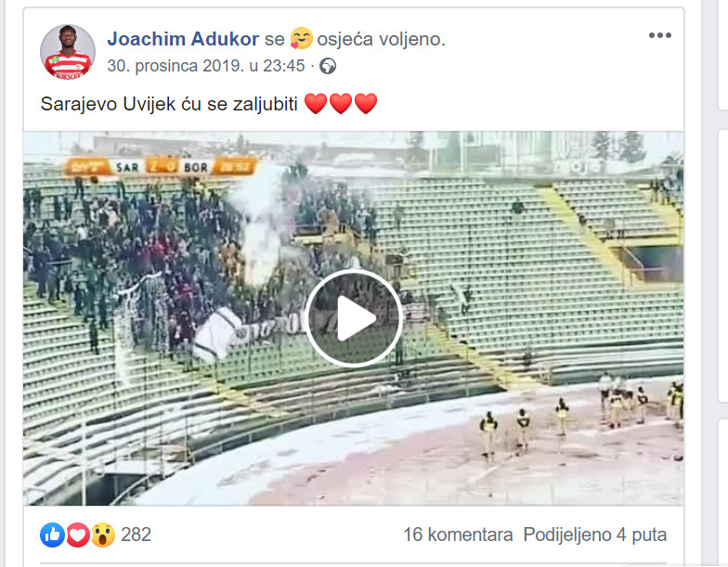Click the blue Like reaction icon
The image size is (728, 567).
(52, 535)
